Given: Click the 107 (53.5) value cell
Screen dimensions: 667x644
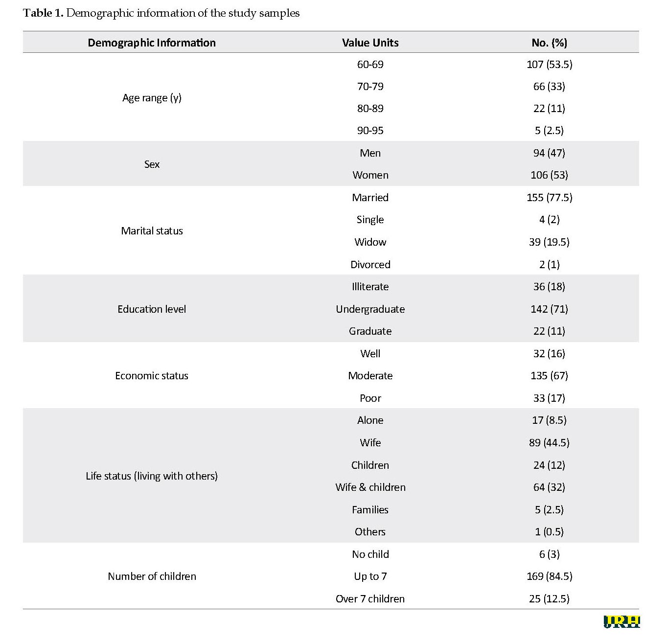Looking at the screenshot, I should coord(549,64).
